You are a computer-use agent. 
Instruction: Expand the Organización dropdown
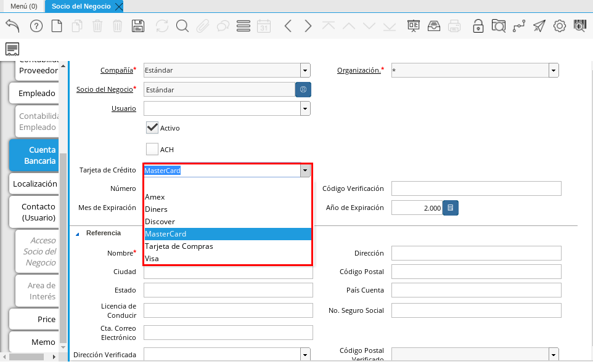tap(554, 71)
